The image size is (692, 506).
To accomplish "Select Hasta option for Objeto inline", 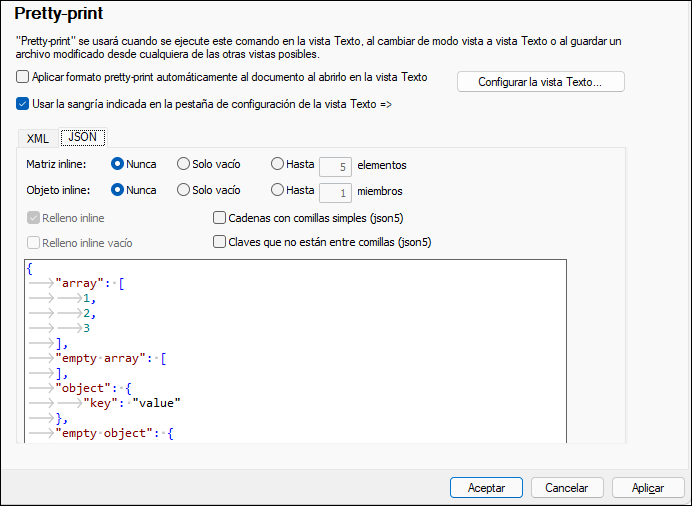I will pyautogui.click(x=277, y=190).
